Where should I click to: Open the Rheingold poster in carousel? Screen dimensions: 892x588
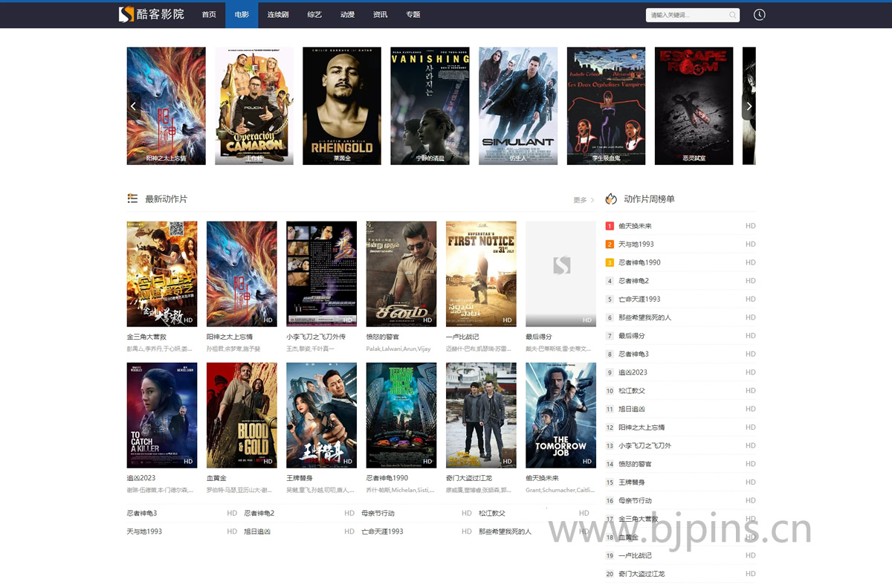click(342, 106)
